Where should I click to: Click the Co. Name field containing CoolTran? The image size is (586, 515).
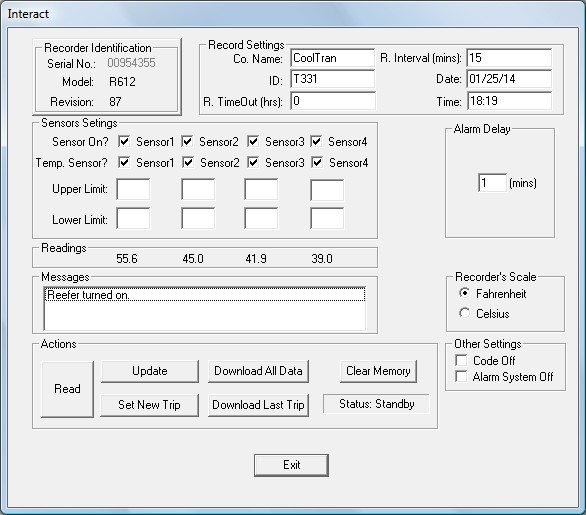(x=332, y=58)
